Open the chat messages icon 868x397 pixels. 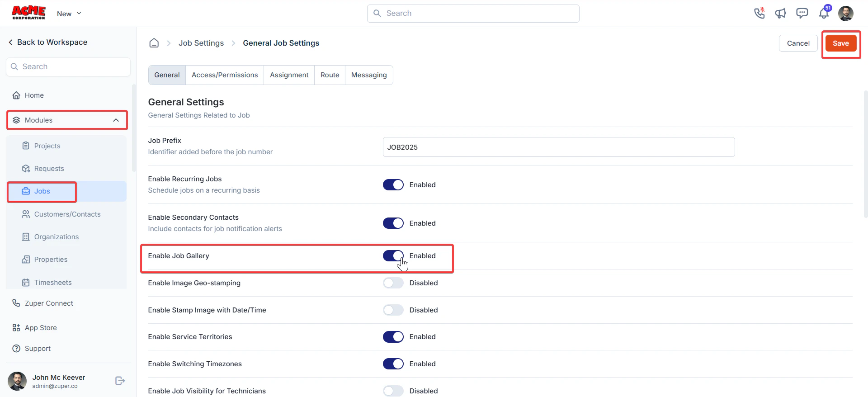(x=802, y=13)
